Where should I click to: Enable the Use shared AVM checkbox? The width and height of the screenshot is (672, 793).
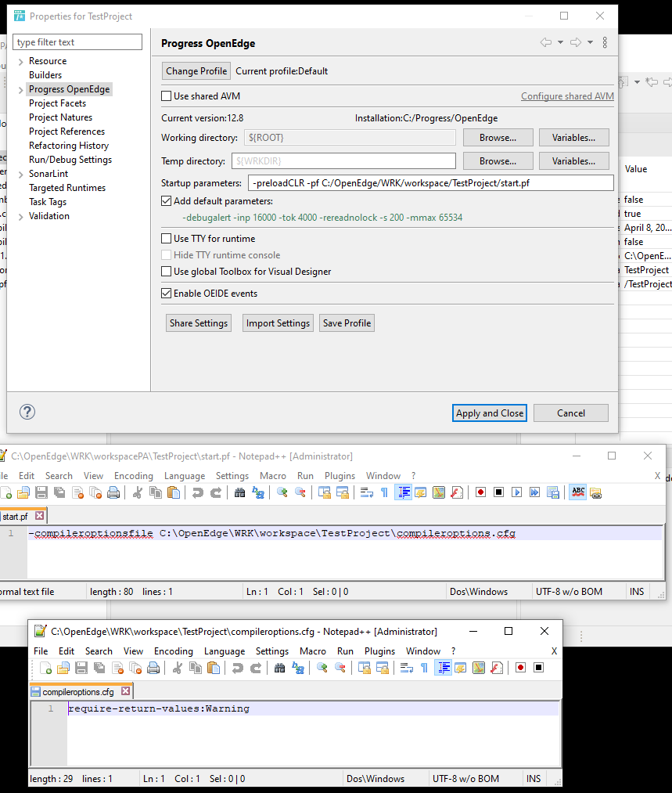coord(166,96)
